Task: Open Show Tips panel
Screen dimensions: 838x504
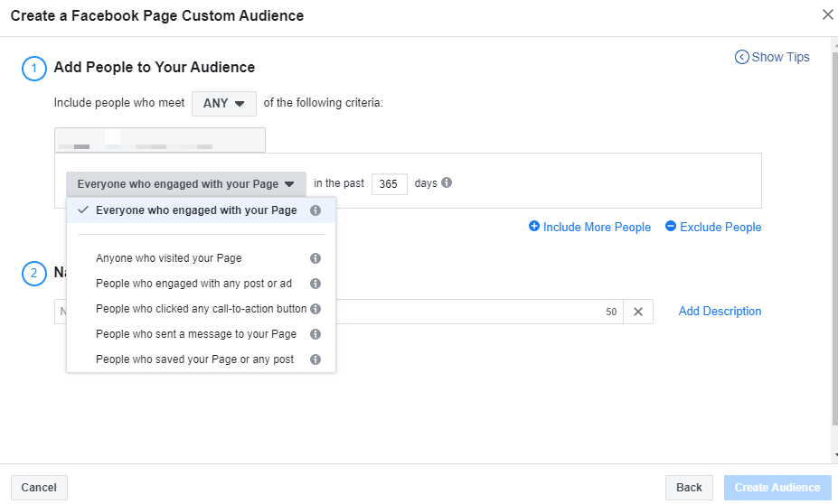Action: pyautogui.click(x=772, y=57)
